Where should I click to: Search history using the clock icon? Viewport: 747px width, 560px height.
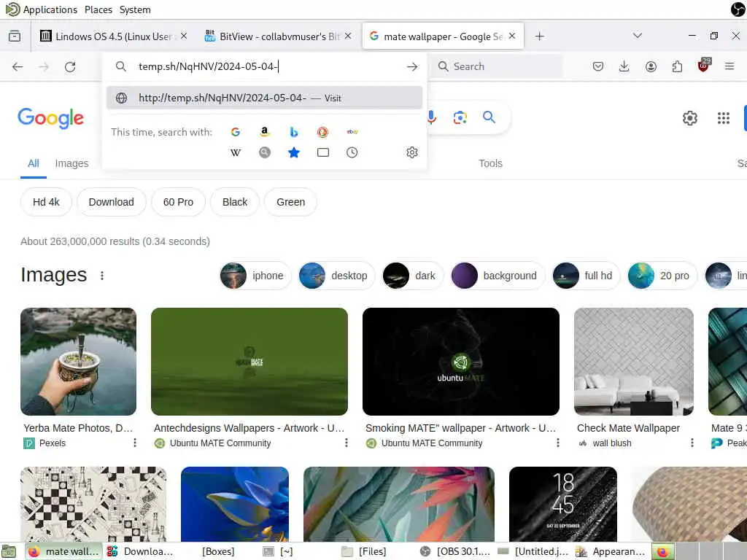click(x=352, y=152)
